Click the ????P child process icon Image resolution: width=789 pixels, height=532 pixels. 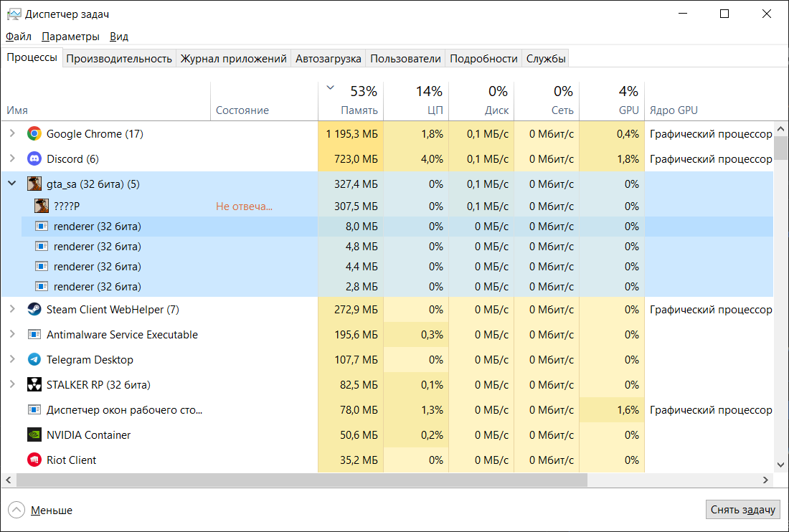click(x=42, y=206)
